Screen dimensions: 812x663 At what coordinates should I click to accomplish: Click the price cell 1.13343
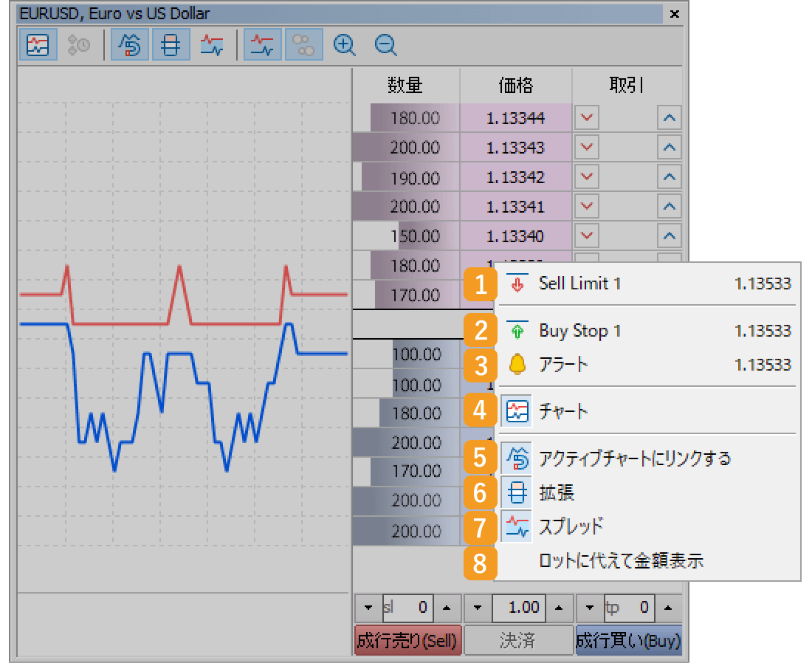(516, 148)
